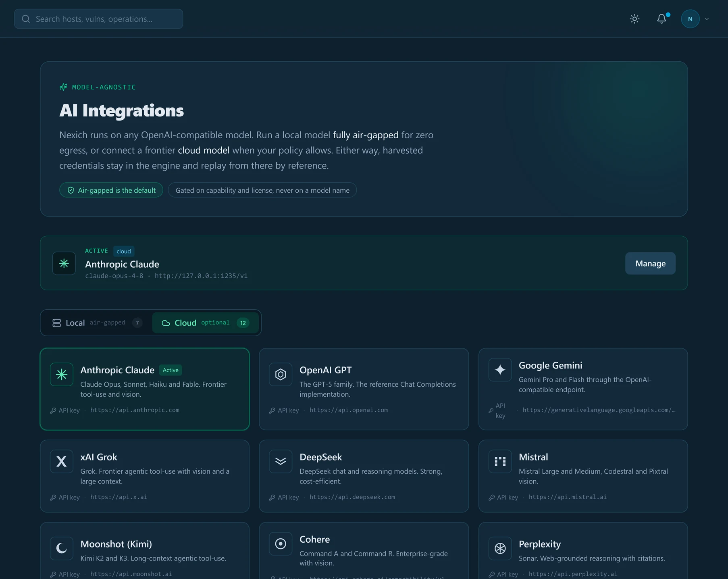728x579 pixels.
Task: Click the https://api.openai.com endpoint
Action: coord(349,410)
